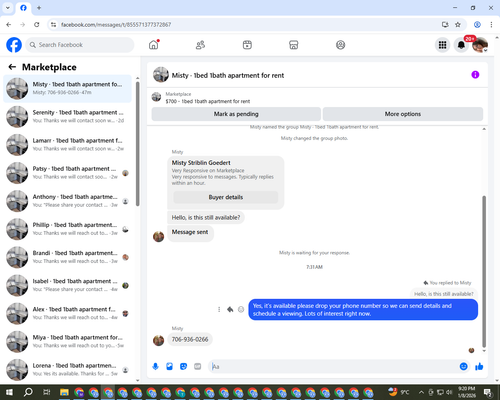React to the blue sent message

pyautogui.click(x=241, y=309)
